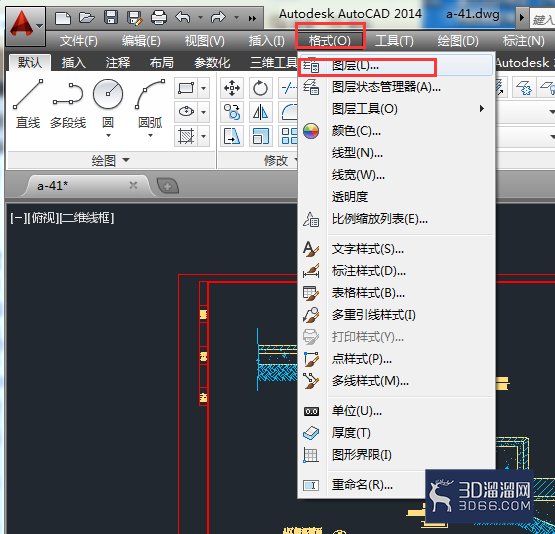Choose 线宽(W)... menu entry
This screenshot has width=555, height=534.
[x=396, y=174]
